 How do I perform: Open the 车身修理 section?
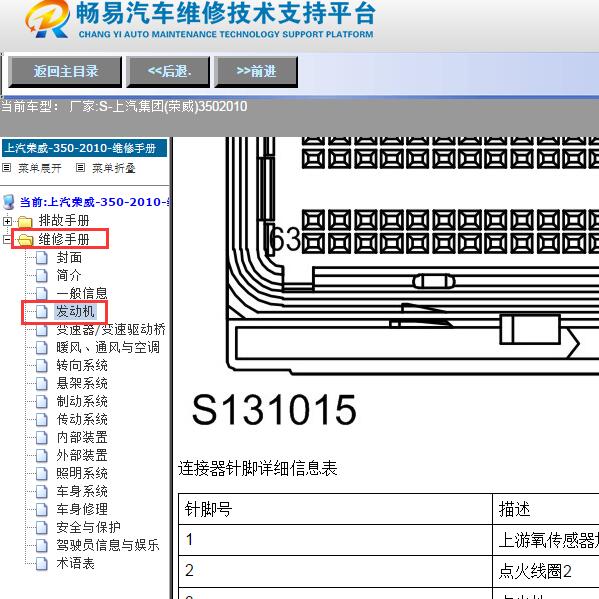(x=82, y=509)
